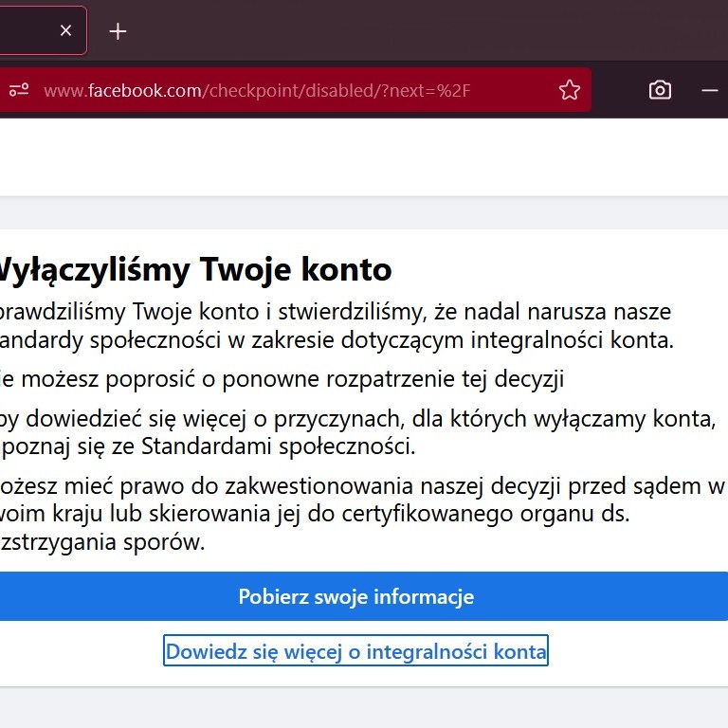Click the paragraph about ponowne rozpatrzenie tej decyzji

click(284, 380)
